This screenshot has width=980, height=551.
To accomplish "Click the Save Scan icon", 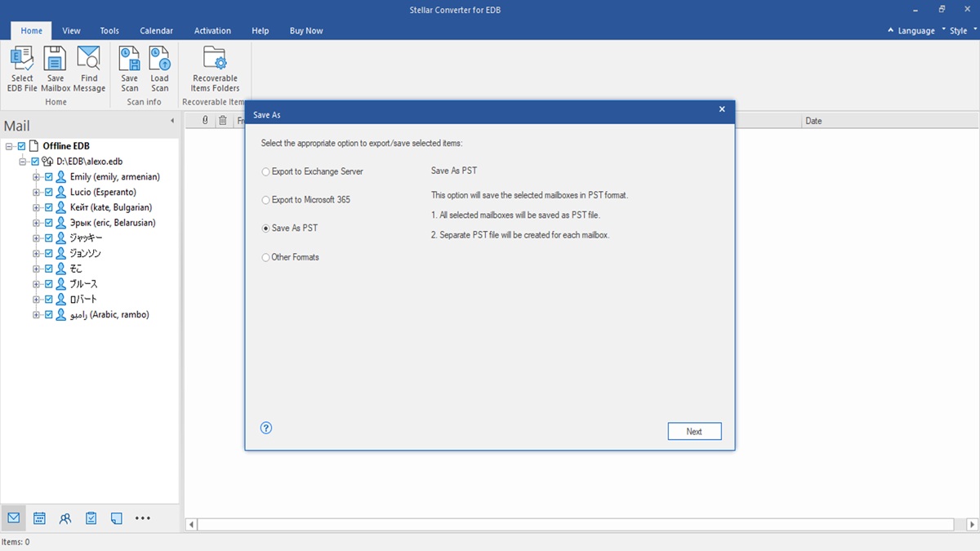I will point(130,59).
